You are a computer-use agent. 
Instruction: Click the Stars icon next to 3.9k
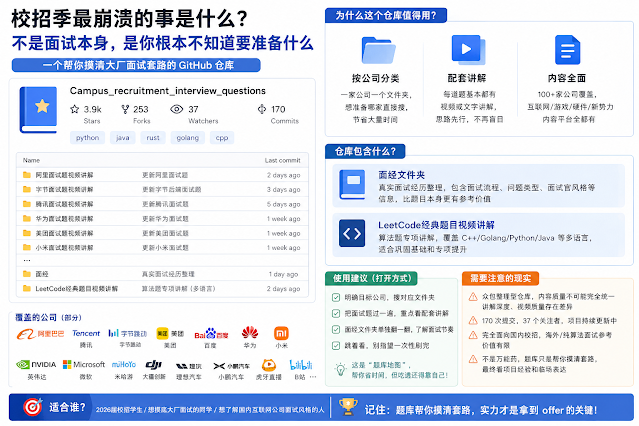pyautogui.click(x=75, y=109)
